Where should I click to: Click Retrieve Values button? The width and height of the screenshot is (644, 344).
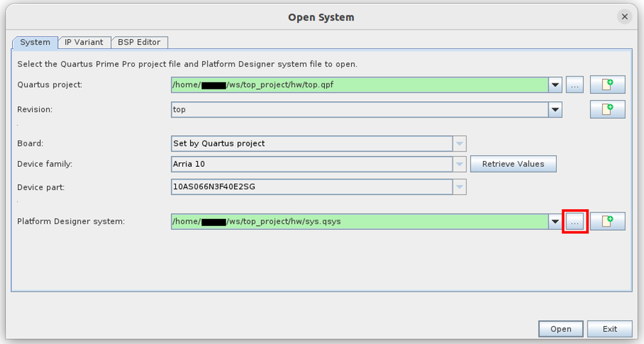tap(513, 164)
